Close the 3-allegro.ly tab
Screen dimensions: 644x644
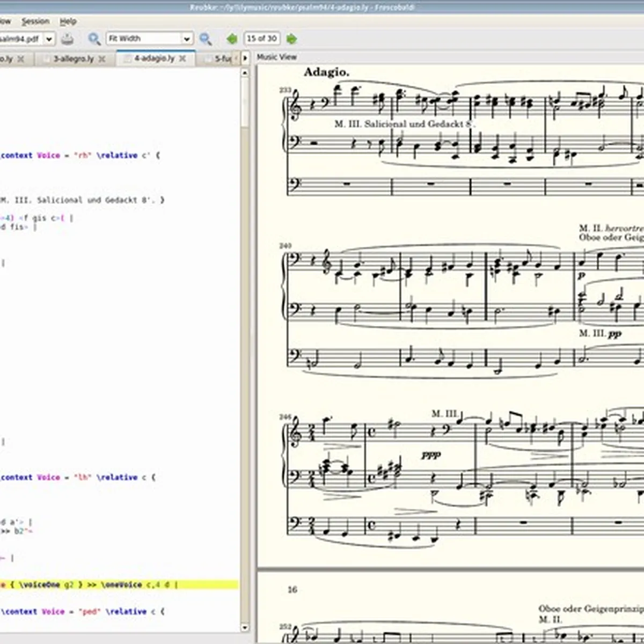[x=102, y=59]
